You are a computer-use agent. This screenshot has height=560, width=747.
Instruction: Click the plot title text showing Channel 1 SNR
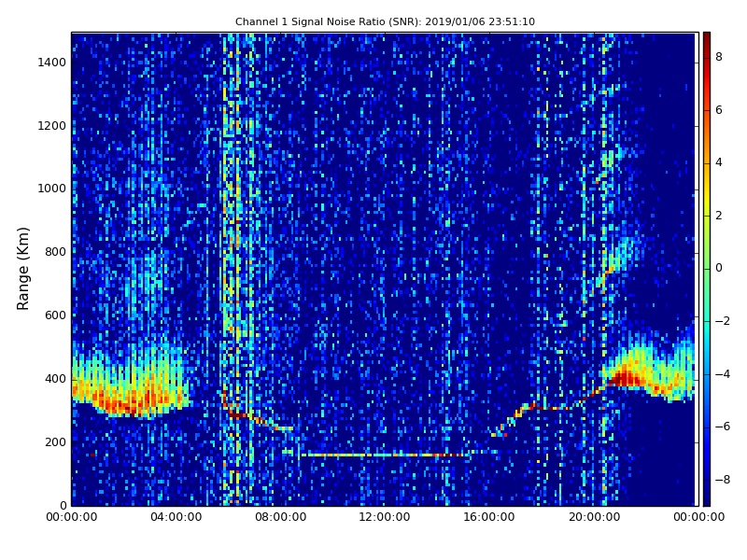tap(385, 21)
